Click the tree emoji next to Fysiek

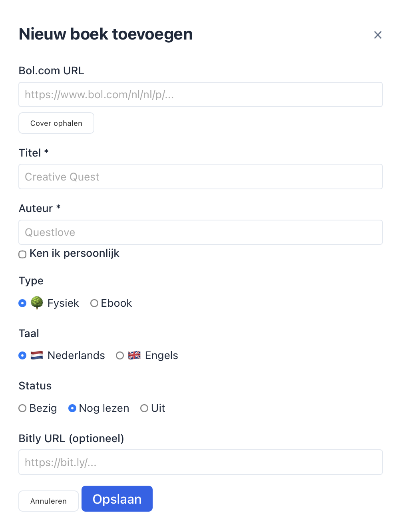37,303
